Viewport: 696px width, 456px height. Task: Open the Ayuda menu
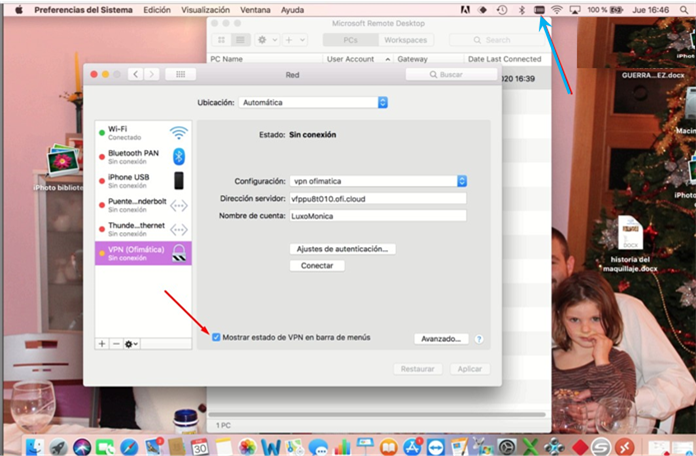click(292, 10)
